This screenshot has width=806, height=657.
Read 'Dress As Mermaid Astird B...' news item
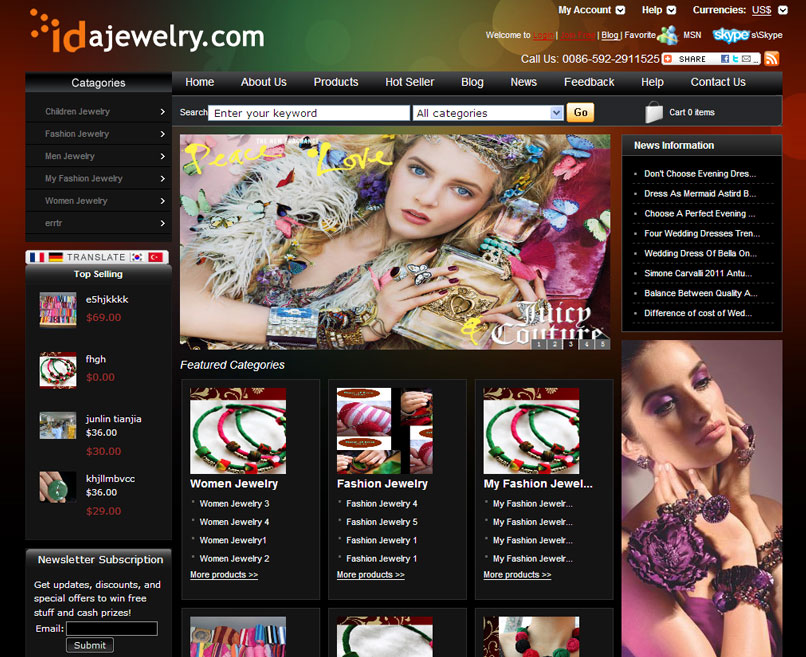tap(700, 194)
